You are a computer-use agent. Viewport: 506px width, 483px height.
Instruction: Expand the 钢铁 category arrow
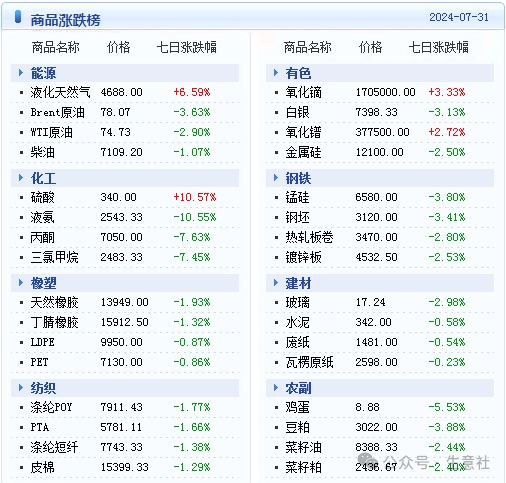(x=276, y=177)
